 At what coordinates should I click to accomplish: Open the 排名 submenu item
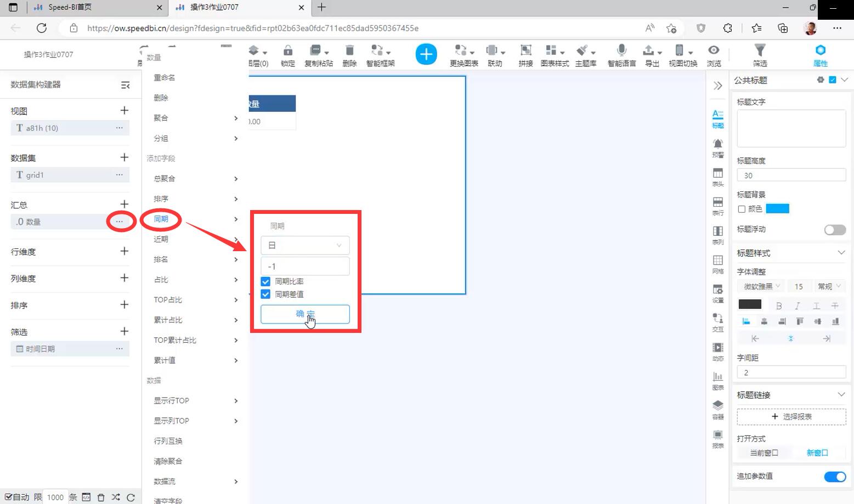point(161,259)
